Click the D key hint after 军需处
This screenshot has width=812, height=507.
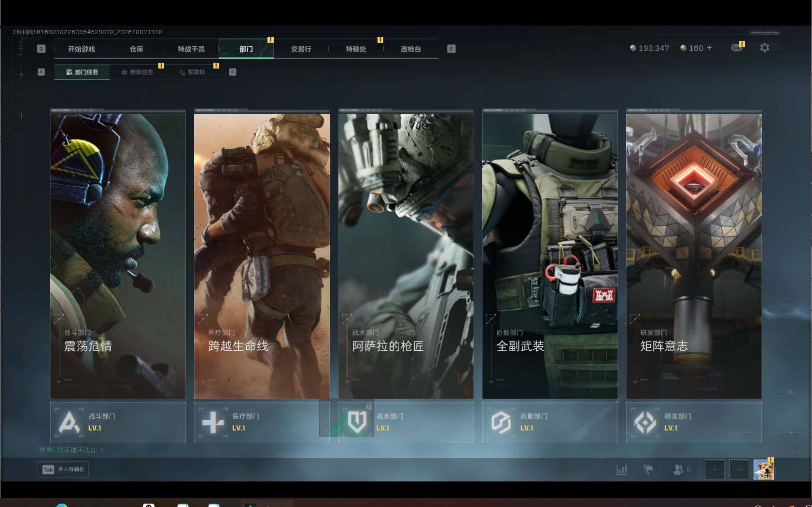pyautogui.click(x=232, y=72)
